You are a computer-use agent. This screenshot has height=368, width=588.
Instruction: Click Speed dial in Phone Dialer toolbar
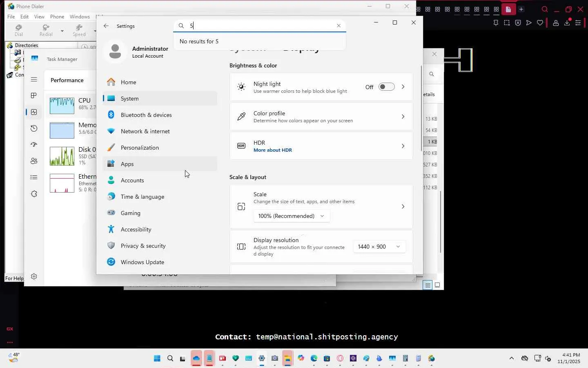[x=79, y=31]
